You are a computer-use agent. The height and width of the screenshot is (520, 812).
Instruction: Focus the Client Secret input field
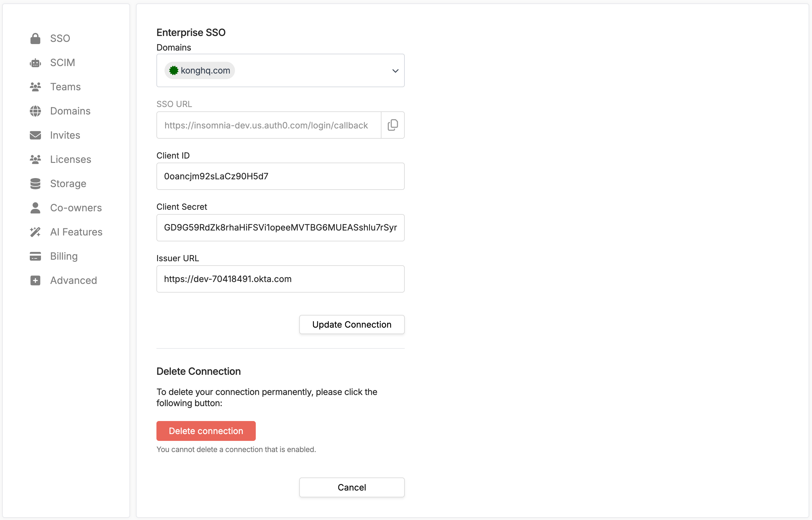[280, 228]
